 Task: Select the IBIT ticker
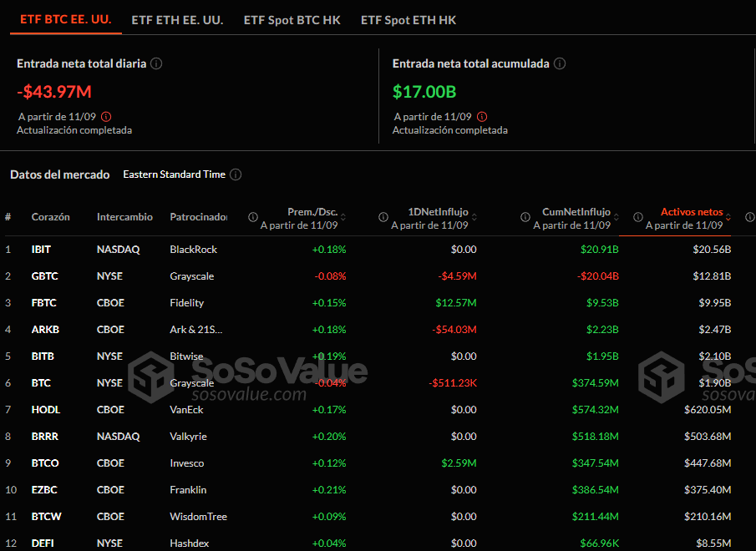[x=43, y=249]
